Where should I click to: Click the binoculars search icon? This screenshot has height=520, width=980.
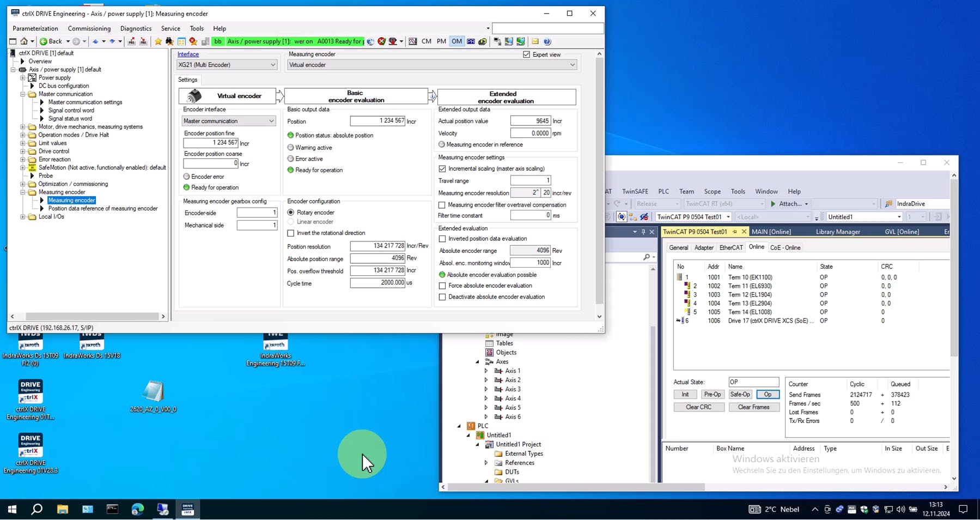pos(169,41)
